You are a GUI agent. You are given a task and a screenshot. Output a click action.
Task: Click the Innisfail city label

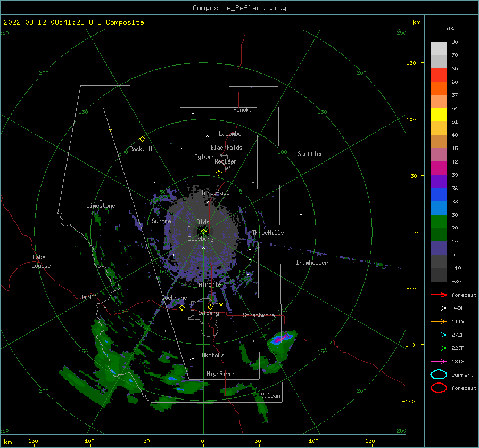(215, 193)
